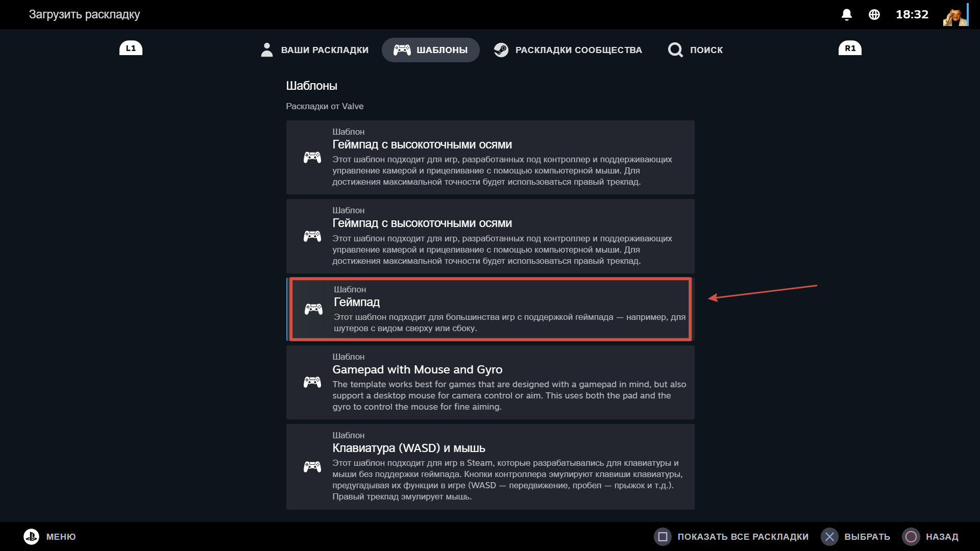980x551 pixels.
Task: Click controller icon of WASD template
Action: tap(312, 466)
